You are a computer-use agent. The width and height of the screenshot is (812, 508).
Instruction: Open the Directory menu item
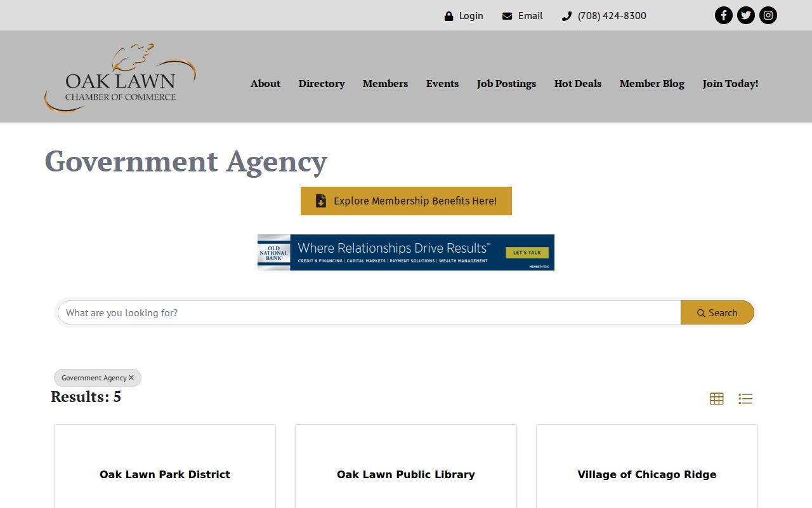[322, 83]
